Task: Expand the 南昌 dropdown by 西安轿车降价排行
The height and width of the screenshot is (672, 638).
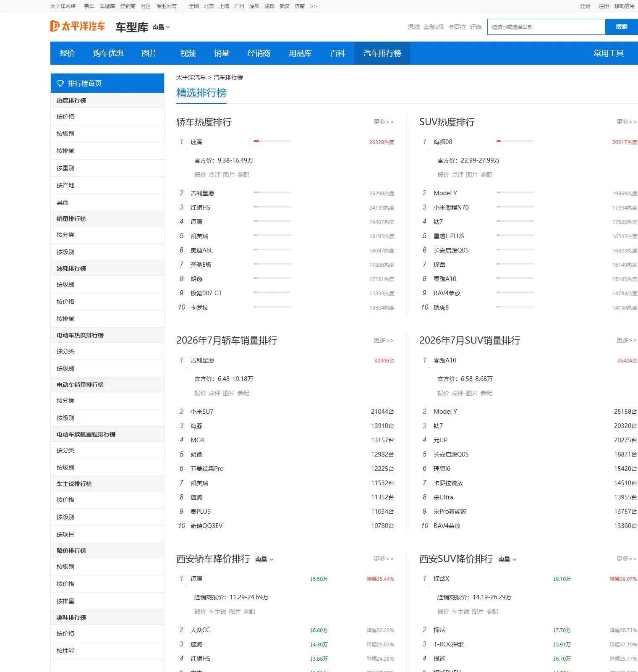Action: pos(264,559)
